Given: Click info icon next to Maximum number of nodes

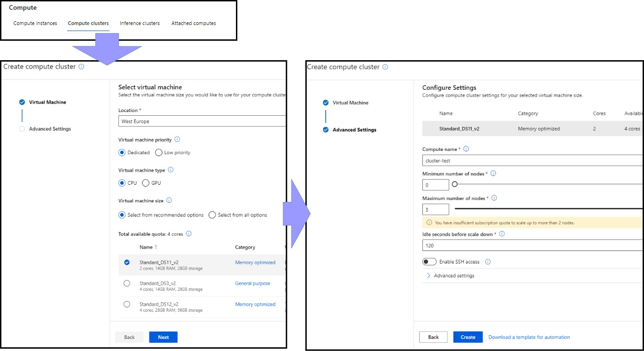Looking at the screenshot, I should click(x=494, y=198).
